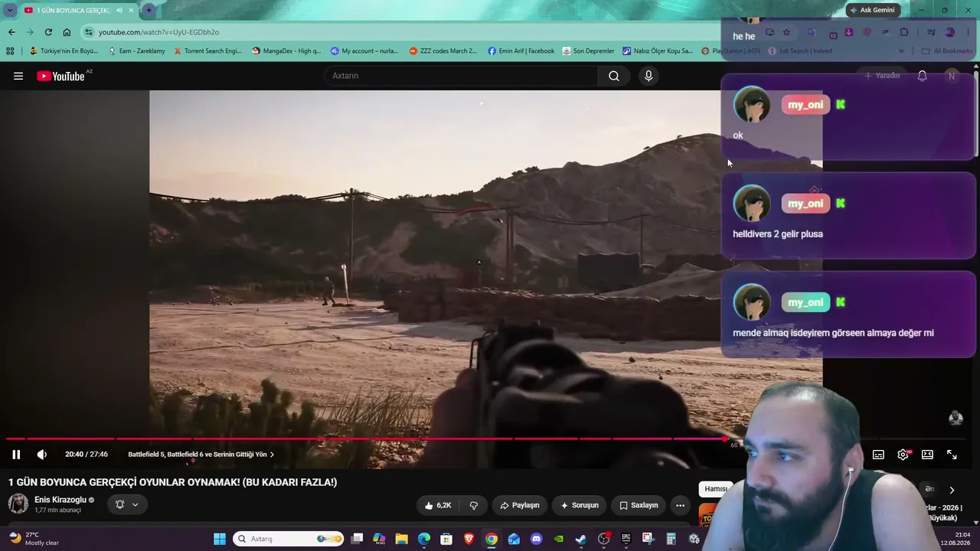Save the video with Saxlayın button
This screenshot has height=551, width=980.
pos(639,505)
